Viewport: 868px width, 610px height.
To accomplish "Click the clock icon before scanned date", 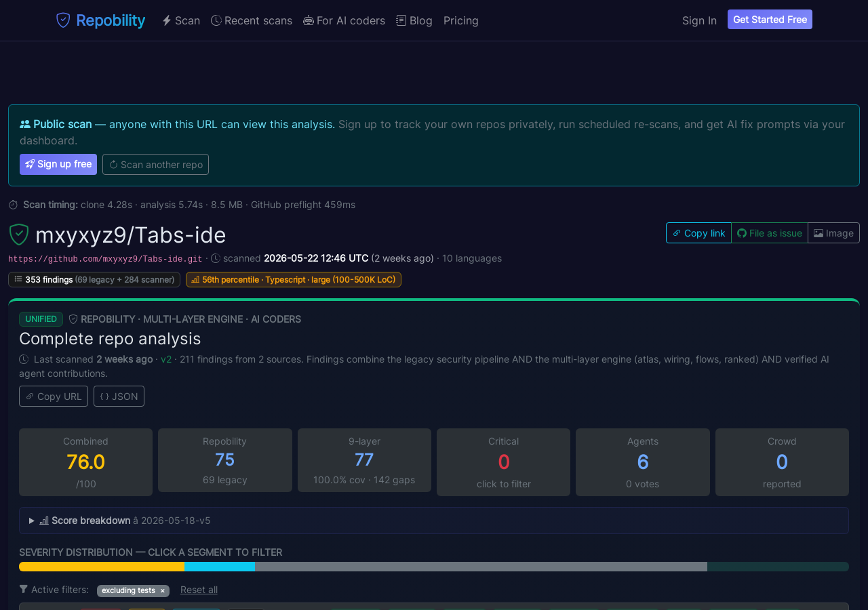I will (216, 258).
